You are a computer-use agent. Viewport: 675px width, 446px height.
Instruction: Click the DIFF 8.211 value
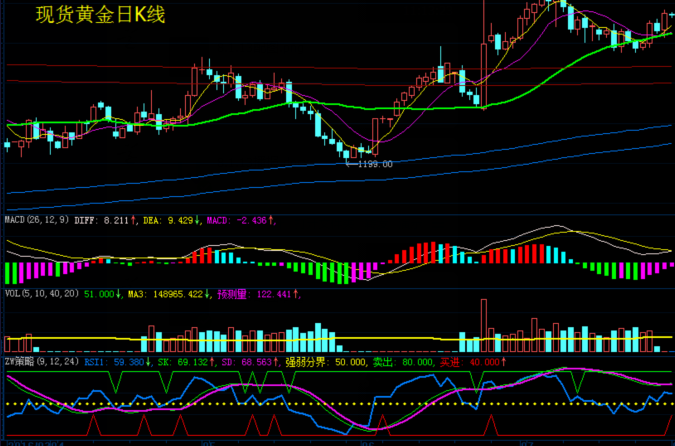click(x=106, y=219)
